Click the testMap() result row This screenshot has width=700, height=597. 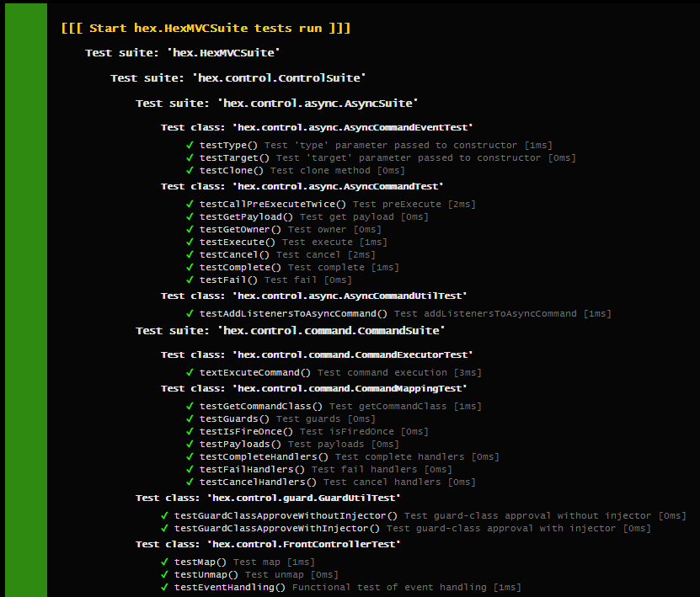pyautogui.click(x=238, y=562)
